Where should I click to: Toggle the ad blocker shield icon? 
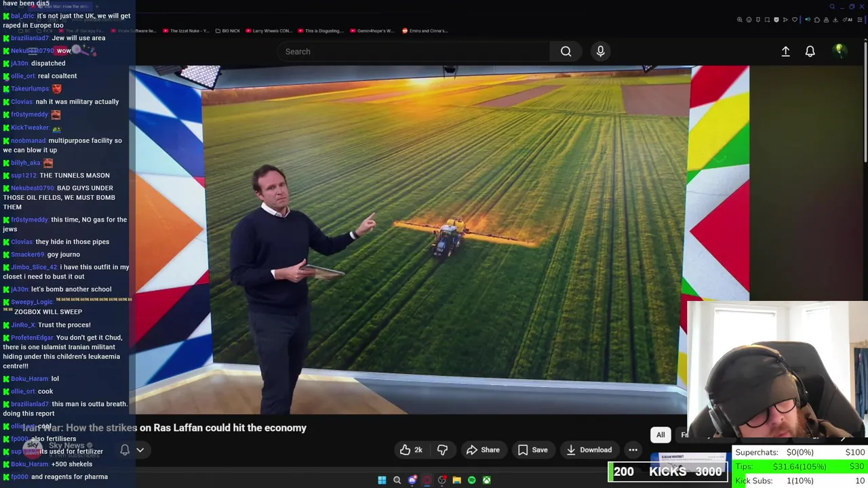coord(776,20)
